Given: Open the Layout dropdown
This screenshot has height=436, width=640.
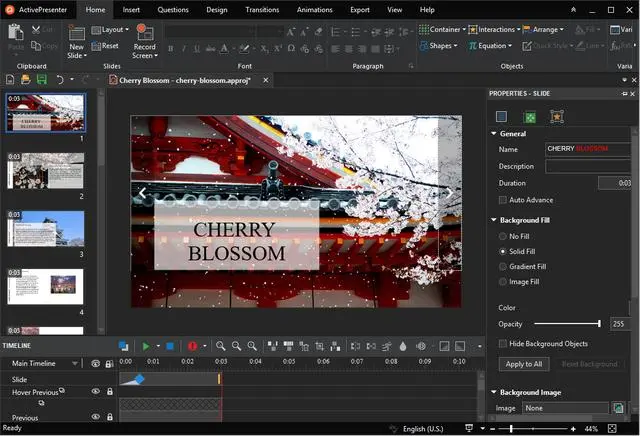Looking at the screenshot, I should pos(110,30).
